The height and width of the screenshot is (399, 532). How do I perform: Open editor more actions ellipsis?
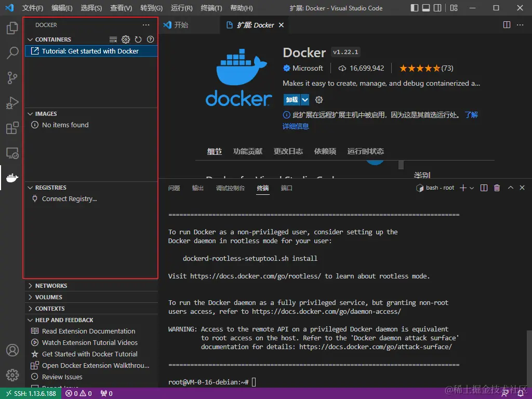(520, 25)
